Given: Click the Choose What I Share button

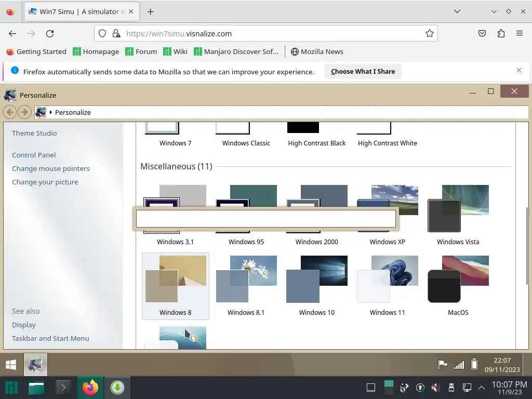Looking at the screenshot, I should tap(363, 72).
